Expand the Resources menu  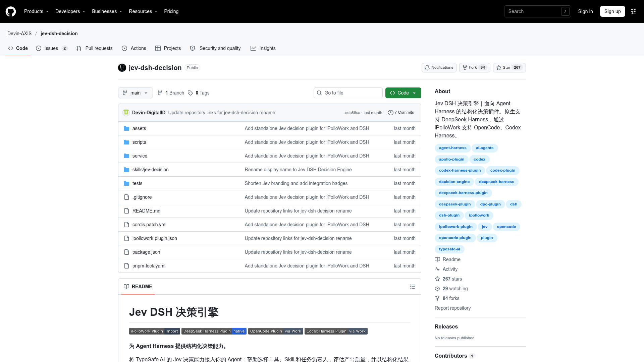point(143,11)
